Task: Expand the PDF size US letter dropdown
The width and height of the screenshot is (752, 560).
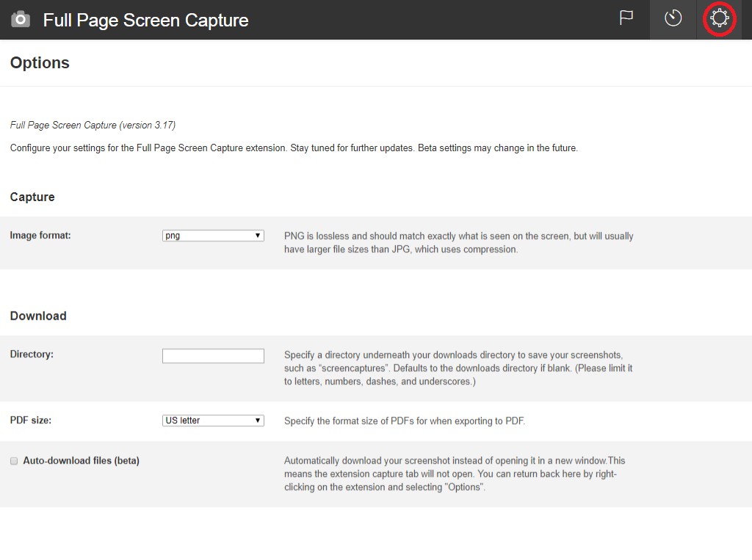Action: pyautogui.click(x=213, y=421)
